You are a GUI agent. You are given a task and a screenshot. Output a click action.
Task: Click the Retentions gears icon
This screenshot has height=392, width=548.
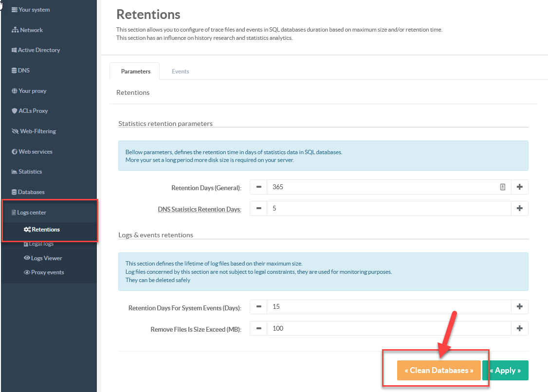point(27,230)
